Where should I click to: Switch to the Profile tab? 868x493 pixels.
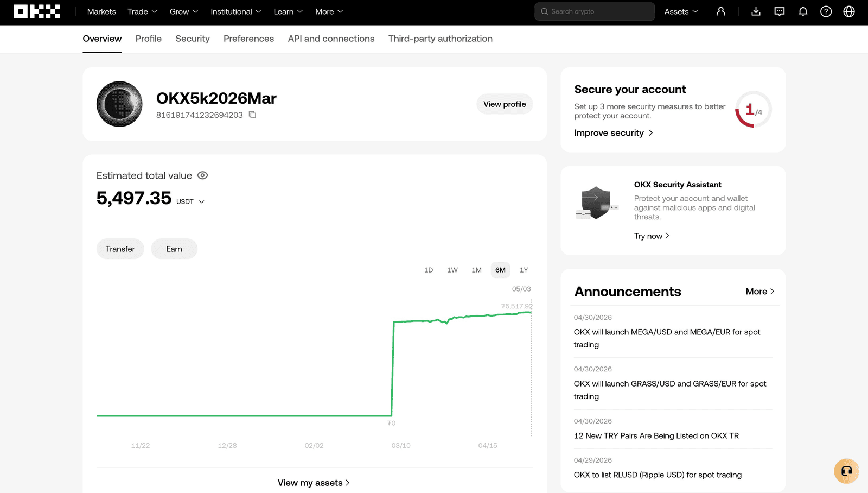pos(149,39)
